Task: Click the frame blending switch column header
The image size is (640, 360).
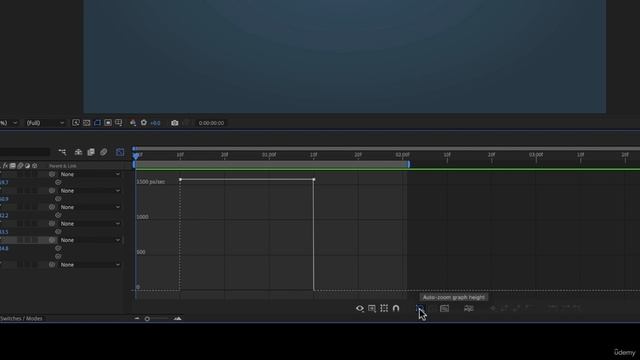Action: 13,166
